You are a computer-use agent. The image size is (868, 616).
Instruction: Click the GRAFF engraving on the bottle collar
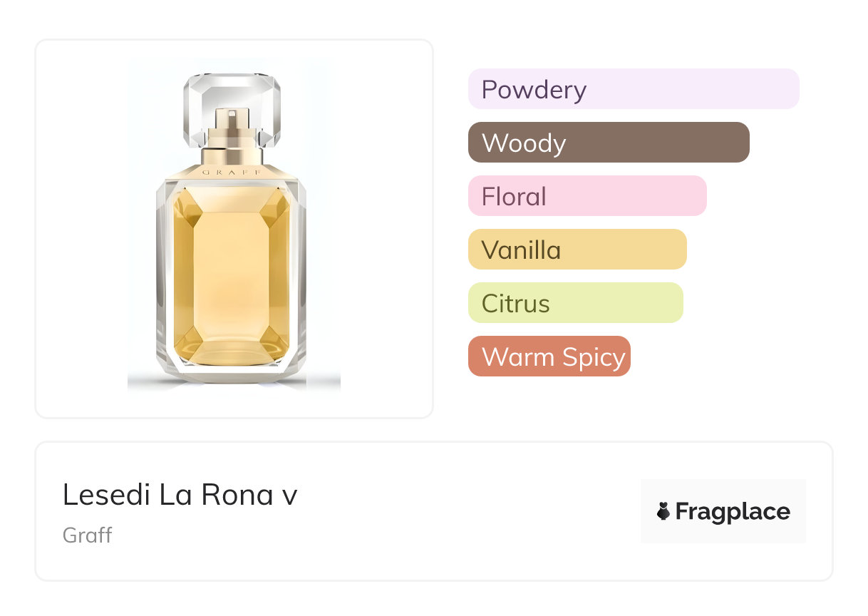232,173
